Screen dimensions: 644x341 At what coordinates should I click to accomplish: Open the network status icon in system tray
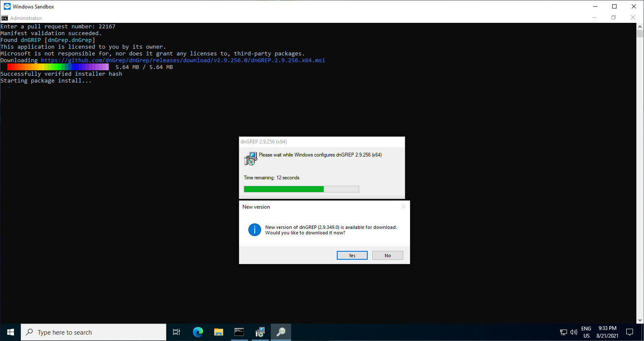point(563,332)
